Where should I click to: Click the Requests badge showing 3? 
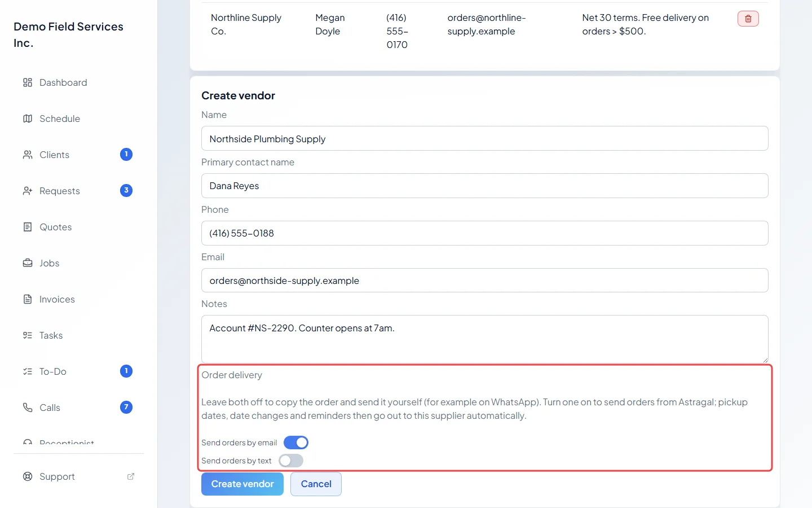click(126, 190)
